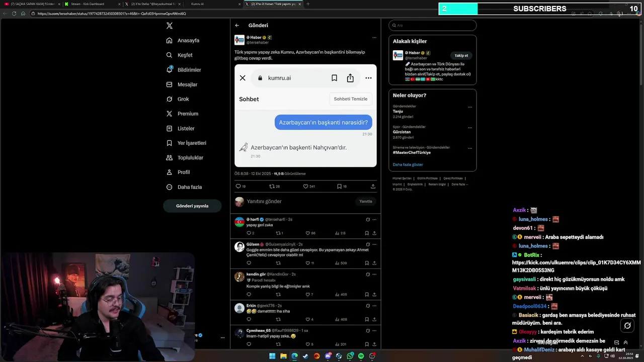The width and height of the screenshot is (644, 362).
Task: Switch to X'te Stella browser tab
Action: (152, 4)
